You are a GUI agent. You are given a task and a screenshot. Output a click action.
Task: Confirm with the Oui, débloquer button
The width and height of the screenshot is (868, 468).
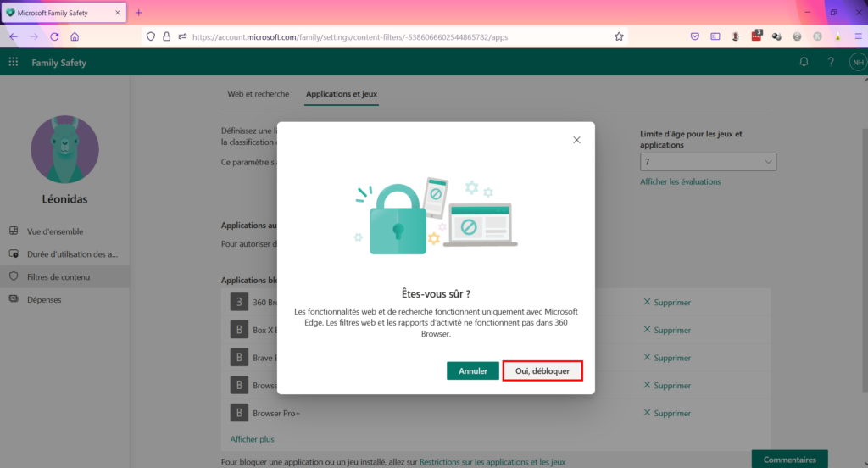click(x=542, y=371)
